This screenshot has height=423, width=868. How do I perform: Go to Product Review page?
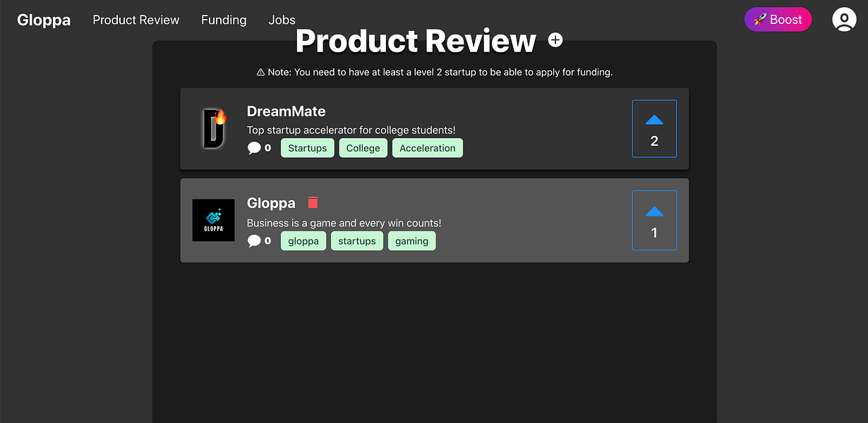point(135,20)
